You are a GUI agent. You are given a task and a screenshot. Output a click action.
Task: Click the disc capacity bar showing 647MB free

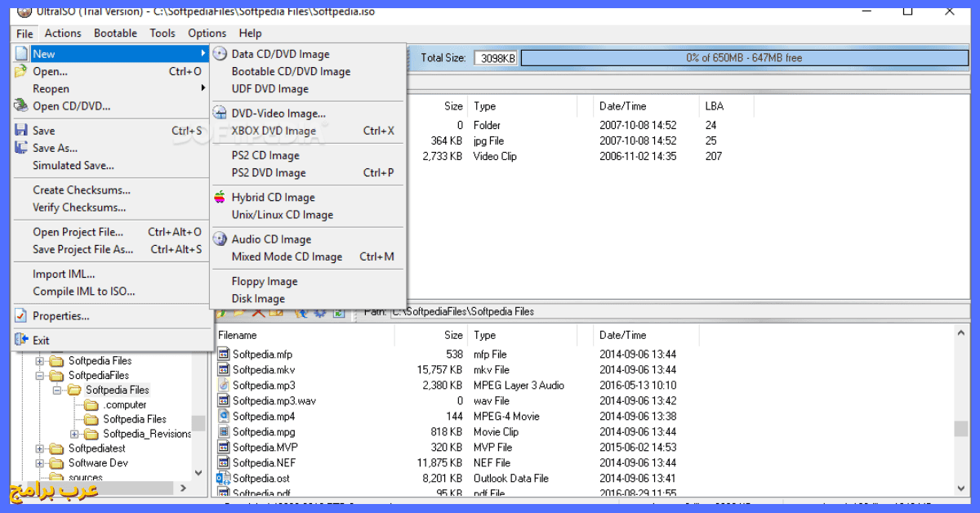point(743,58)
